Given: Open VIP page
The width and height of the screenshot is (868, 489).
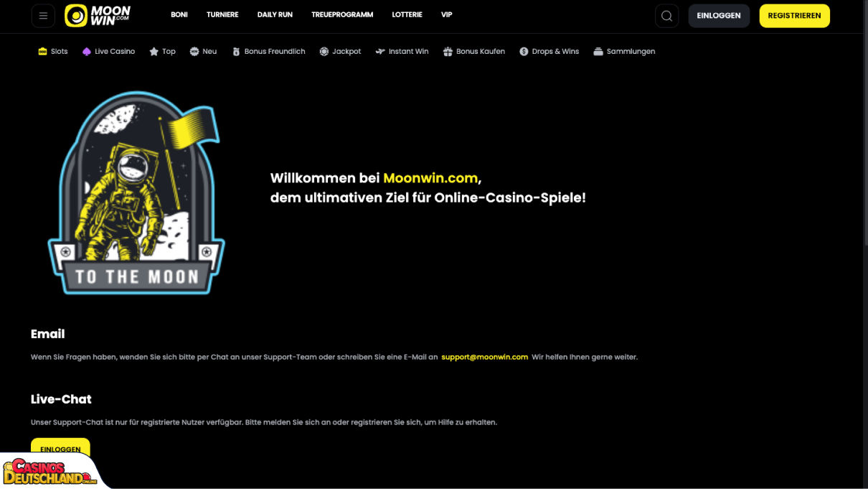Looking at the screenshot, I should [447, 15].
